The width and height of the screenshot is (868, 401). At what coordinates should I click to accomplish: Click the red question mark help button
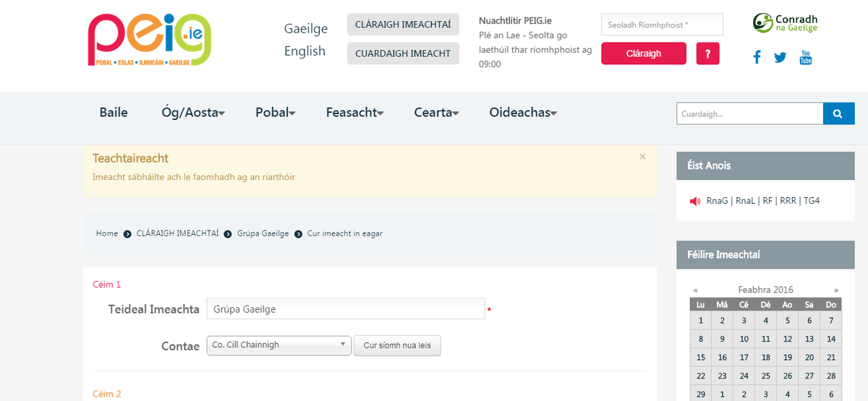point(708,53)
